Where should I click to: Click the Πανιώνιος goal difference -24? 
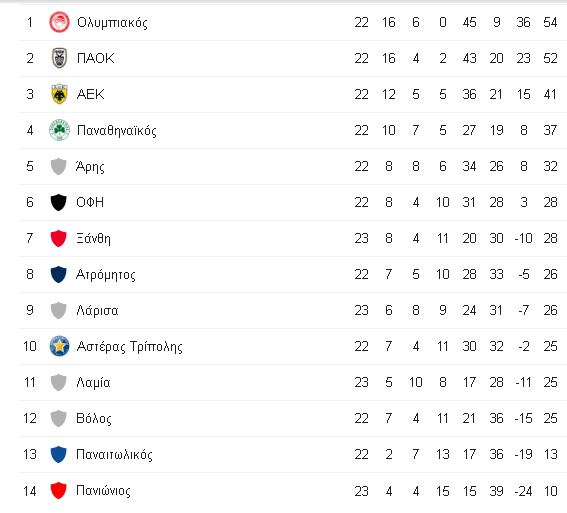(523, 491)
